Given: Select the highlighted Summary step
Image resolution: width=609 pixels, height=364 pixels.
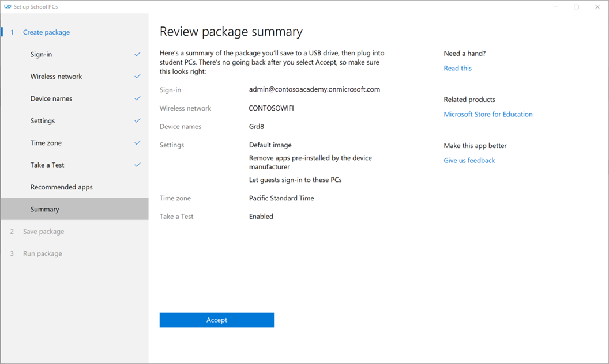Looking at the screenshot, I should tap(45, 209).
